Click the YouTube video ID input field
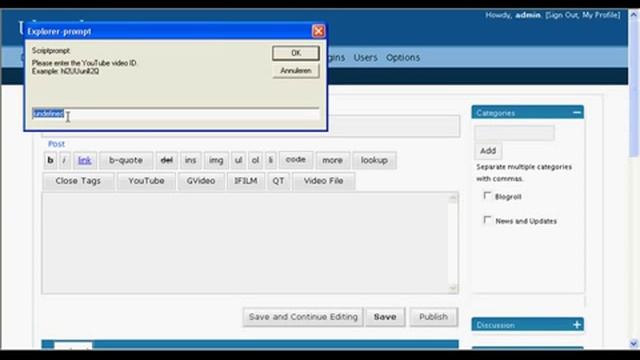The image size is (640, 360). pos(176,114)
